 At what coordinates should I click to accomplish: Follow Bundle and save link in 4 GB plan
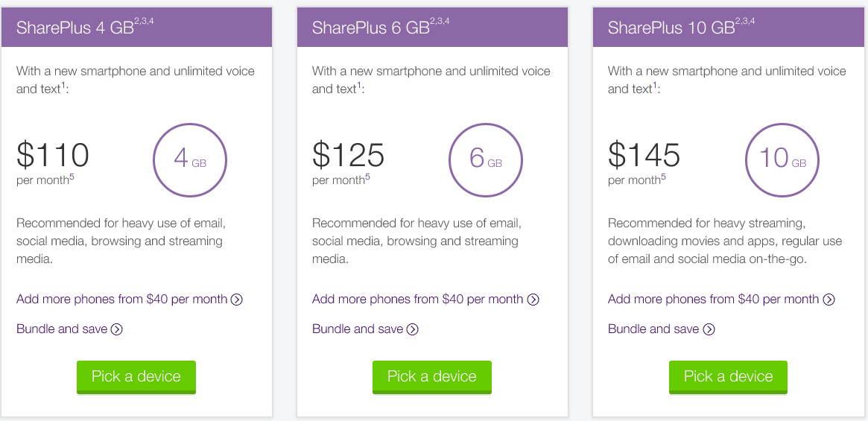(x=62, y=329)
